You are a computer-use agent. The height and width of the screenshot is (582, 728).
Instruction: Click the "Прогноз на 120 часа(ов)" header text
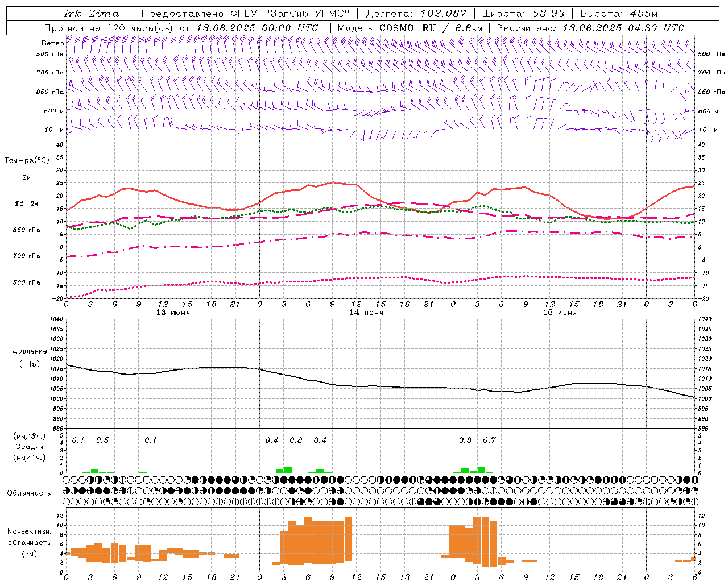tap(109, 28)
